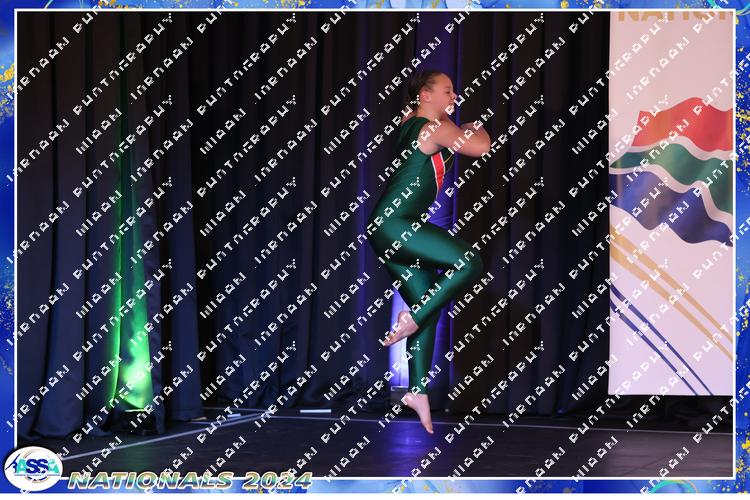
Task: Click the South African flag banner
Action: click(x=671, y=203)
